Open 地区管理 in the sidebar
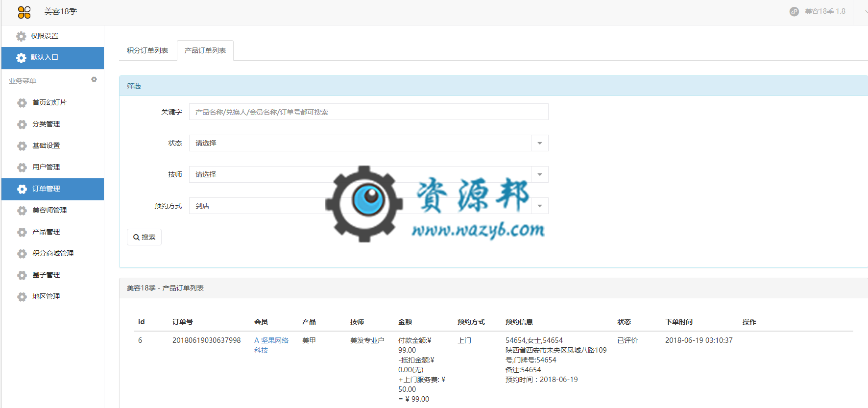Screen dimensions: 868x408 point(52,296)
